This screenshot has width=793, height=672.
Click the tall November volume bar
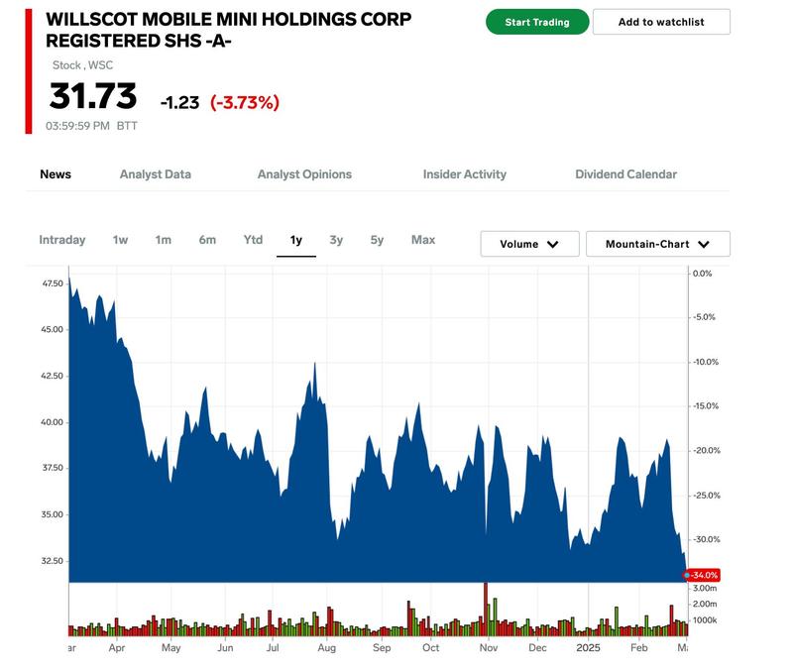486,609
